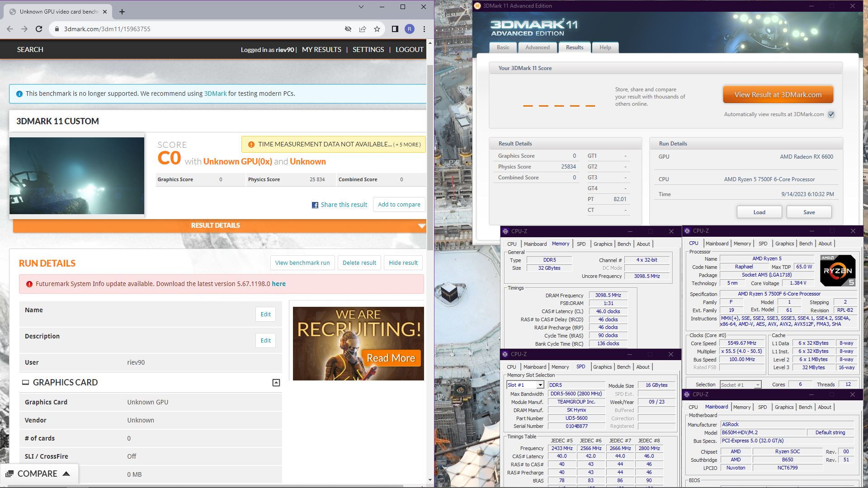Click Add to compare button
868x488 pixels.
click(x=399, y=205)
